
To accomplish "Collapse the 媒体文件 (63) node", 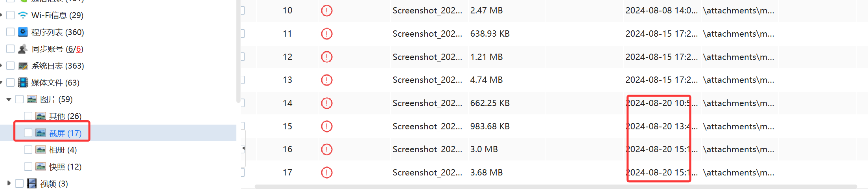I will click(x=1, y=82).
